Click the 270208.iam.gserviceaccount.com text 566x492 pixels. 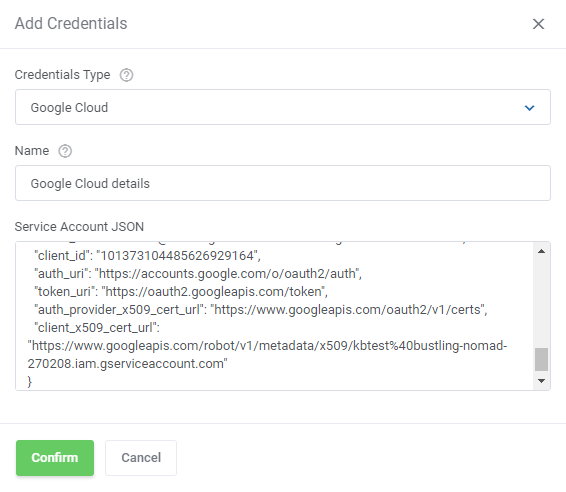point(127,363)
